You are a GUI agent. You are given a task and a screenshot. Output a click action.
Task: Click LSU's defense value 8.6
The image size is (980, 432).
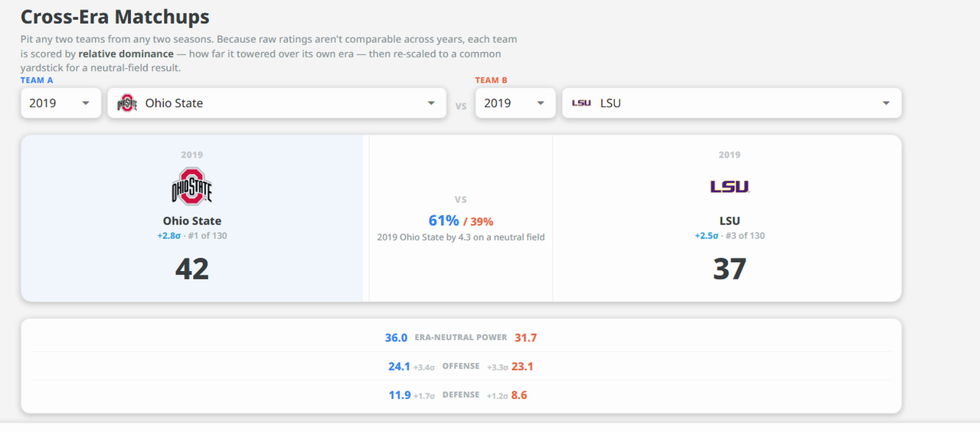pos(519,395)
